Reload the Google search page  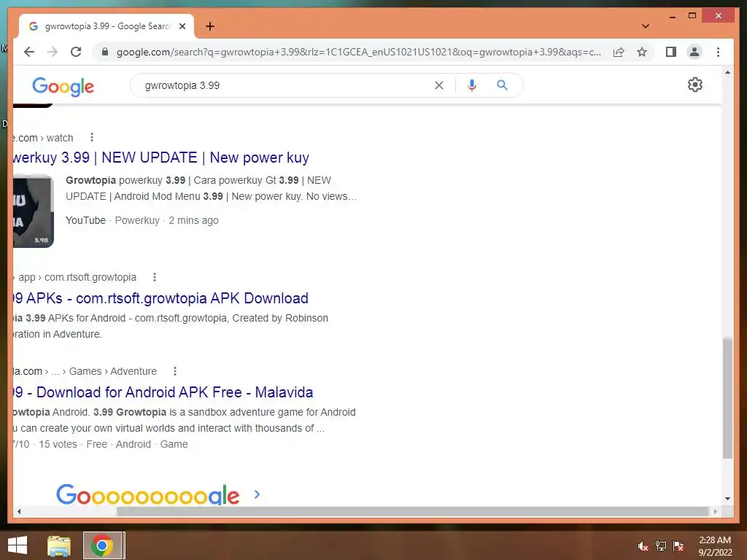(x=76, y=52)
